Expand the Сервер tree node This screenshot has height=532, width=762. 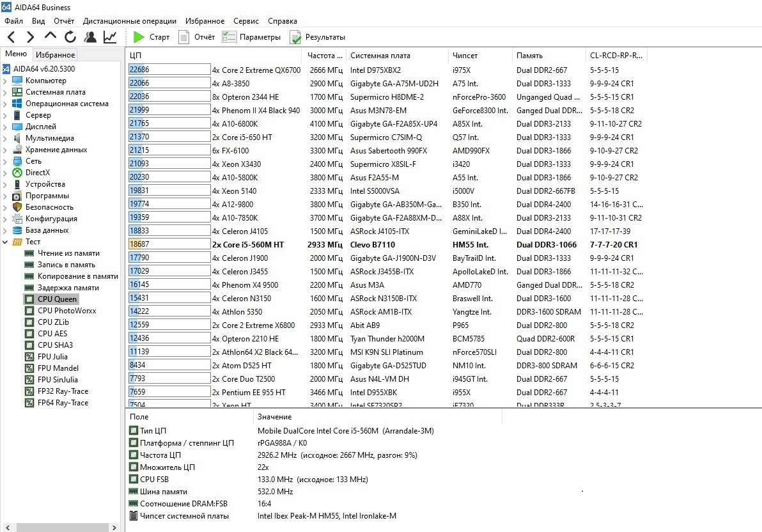5,115
